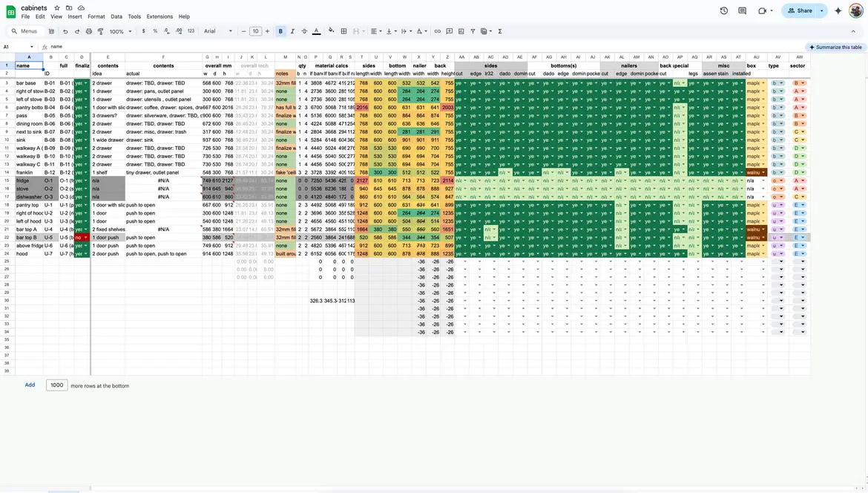This screenshot has width=868, height=493.
Task: Click the functions sigma icon
Action: click(500, 31)
